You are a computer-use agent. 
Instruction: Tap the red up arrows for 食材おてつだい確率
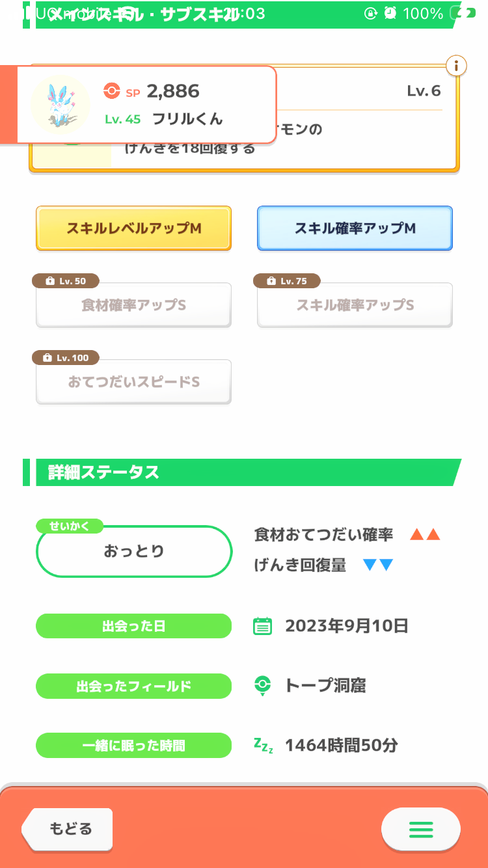(426, 535)
